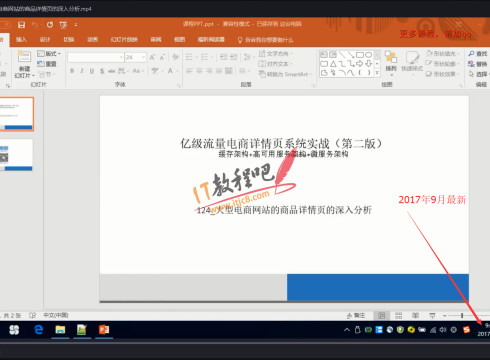Open the 对齐文本 (Align Text) dropdown

[276, 64]
